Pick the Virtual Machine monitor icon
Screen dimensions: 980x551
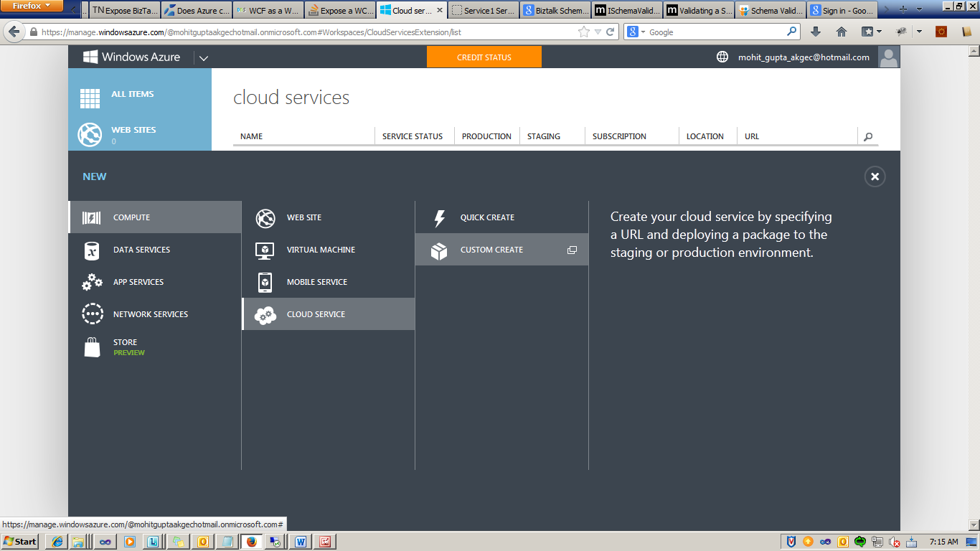(265, 250)
